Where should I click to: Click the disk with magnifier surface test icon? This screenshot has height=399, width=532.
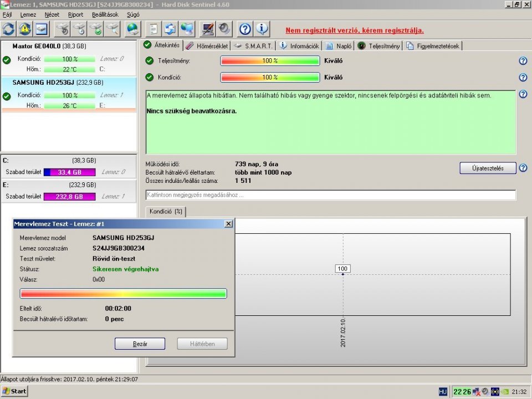coord(112,29)
